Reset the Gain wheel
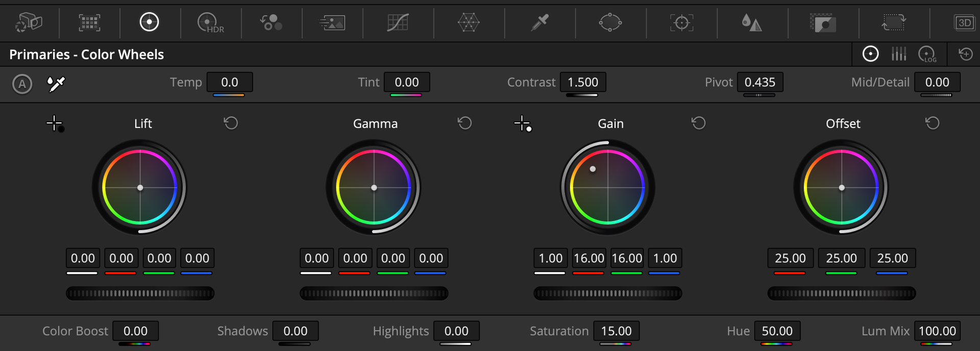The height and width of the screenshot is (351, 980). click(698, 123)
